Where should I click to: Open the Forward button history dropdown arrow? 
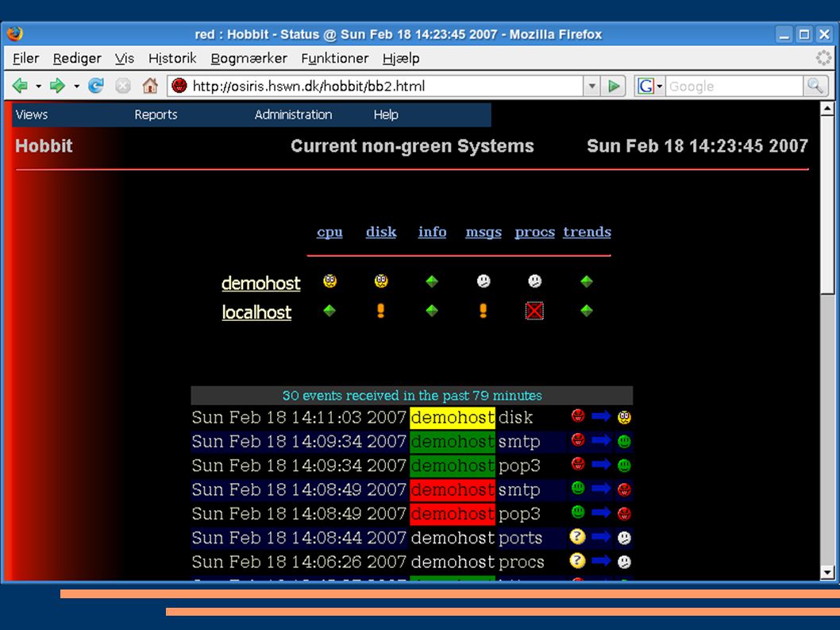coord(76,86)
